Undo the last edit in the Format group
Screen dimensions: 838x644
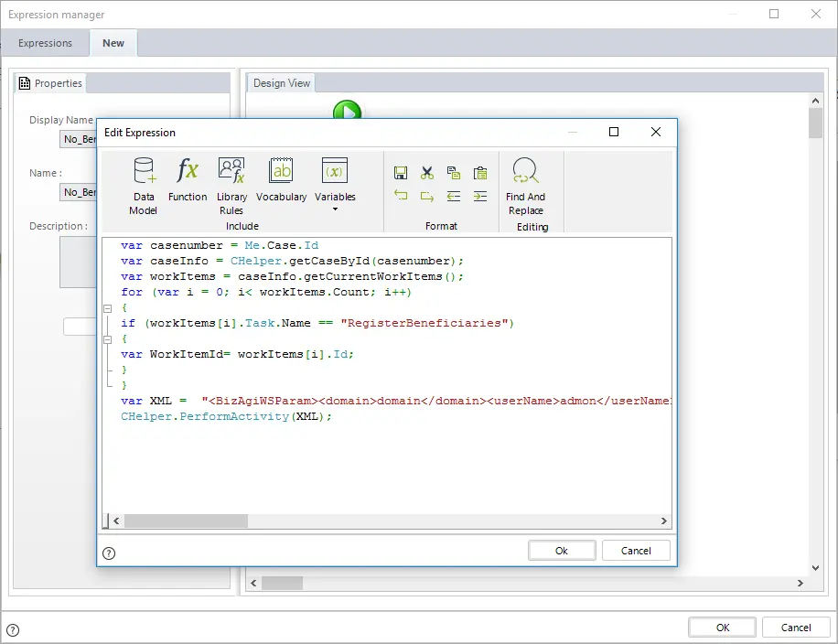[x=401, y=196]
